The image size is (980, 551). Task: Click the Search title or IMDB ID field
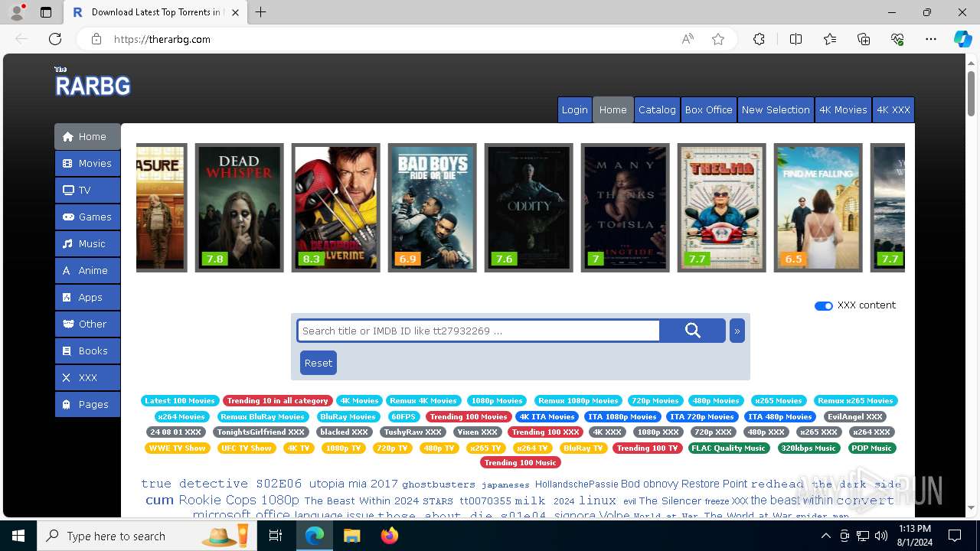[479, 331]
